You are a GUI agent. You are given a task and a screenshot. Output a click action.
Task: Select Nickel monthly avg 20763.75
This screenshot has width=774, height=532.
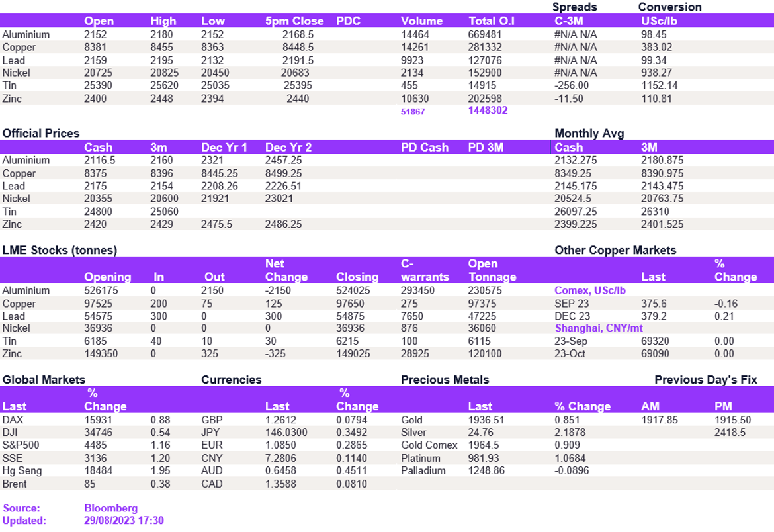tap(662, 199)
